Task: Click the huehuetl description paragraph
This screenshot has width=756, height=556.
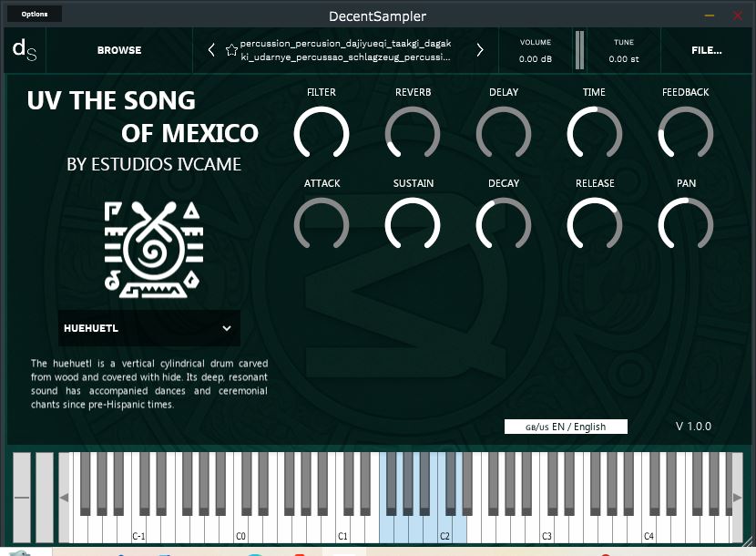Action: tap(149, 384)
